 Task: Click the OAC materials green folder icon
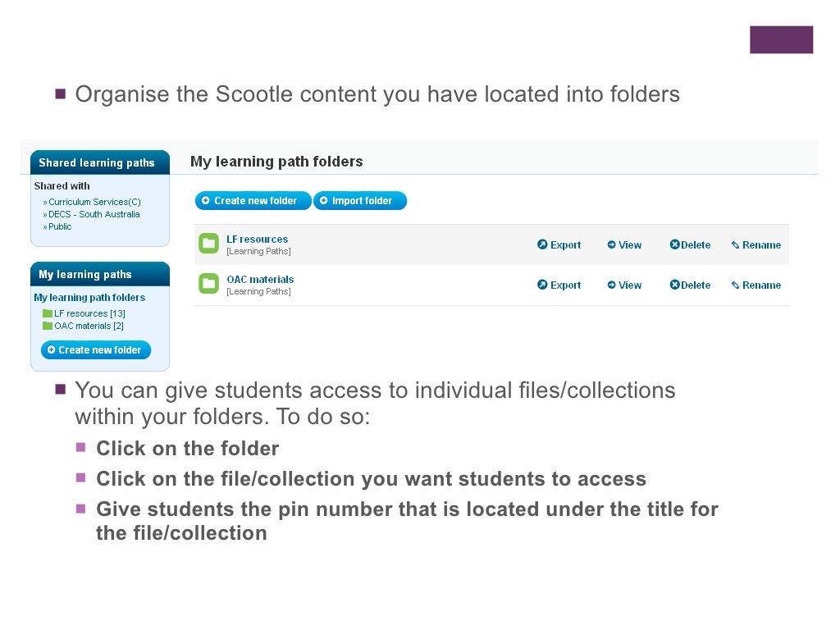(x=209, y=284)
